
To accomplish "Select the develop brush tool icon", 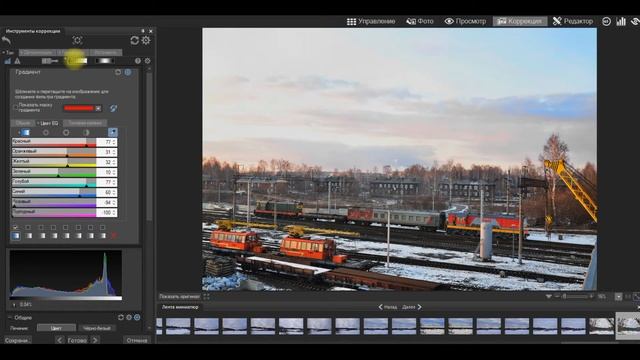I will (50, 61).
